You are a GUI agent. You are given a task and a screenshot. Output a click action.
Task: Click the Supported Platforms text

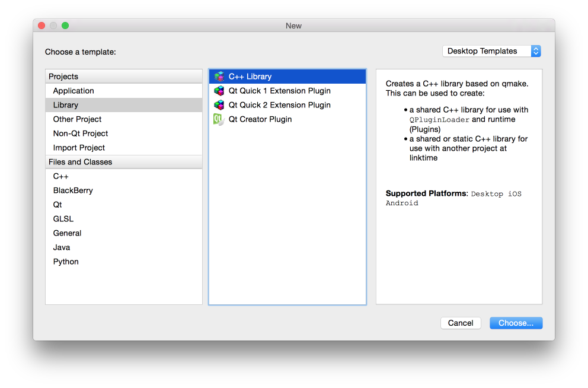click(427, 193)
